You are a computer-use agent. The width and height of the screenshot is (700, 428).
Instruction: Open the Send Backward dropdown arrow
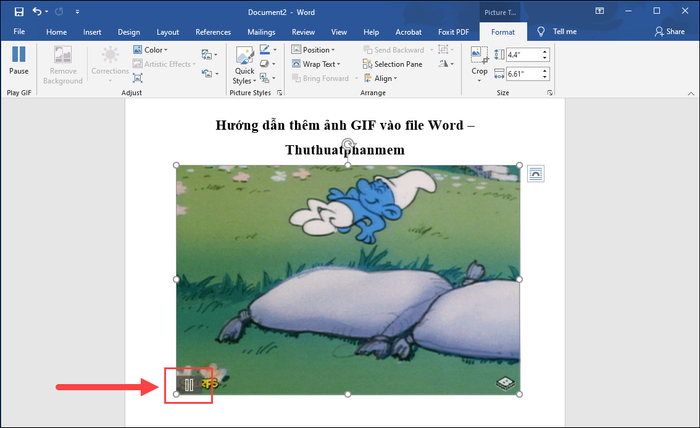(x=431, y=50)
